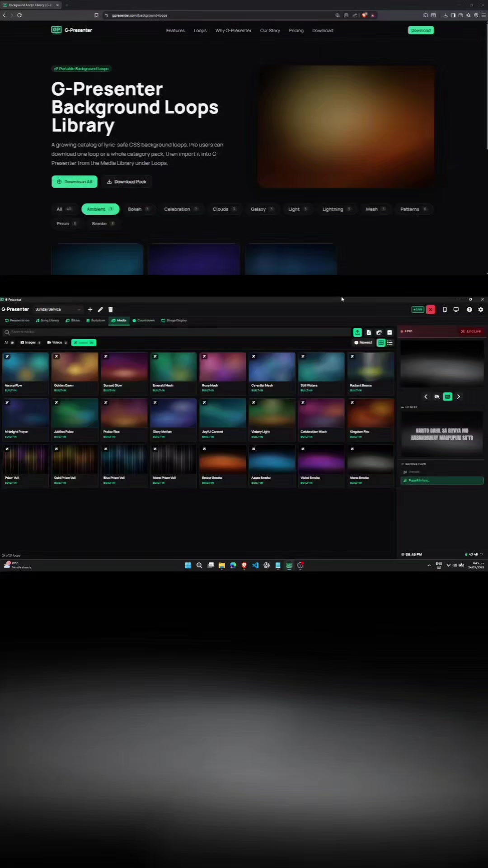The height and width of the screenshot is (868, 488).
Task: Filter media by Images
Action: click(x=30, y=343)
